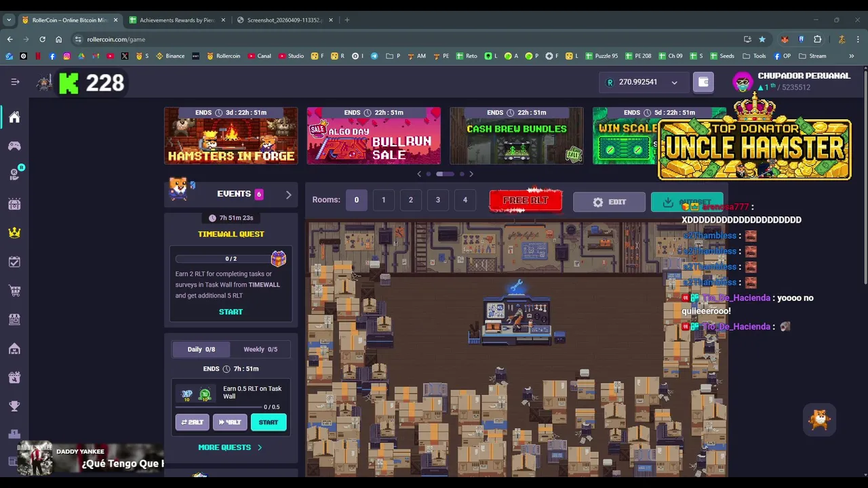
Task: Open the install-app icon in the address bar
Action: pos(747,39)
